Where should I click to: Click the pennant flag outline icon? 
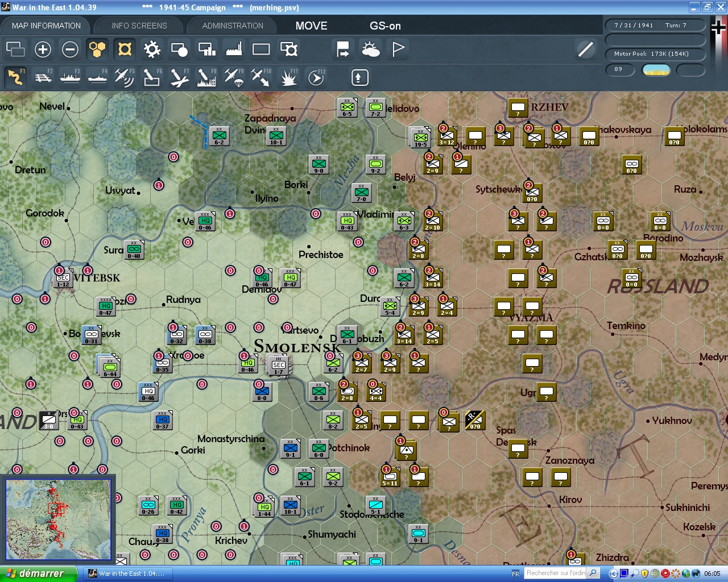398,49
